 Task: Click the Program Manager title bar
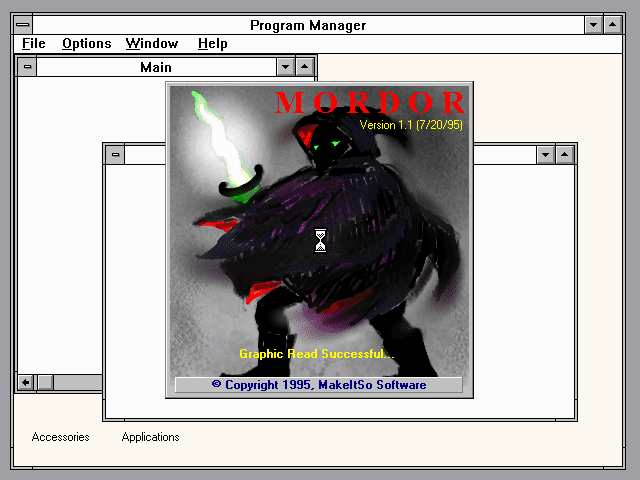click(308, 25)
